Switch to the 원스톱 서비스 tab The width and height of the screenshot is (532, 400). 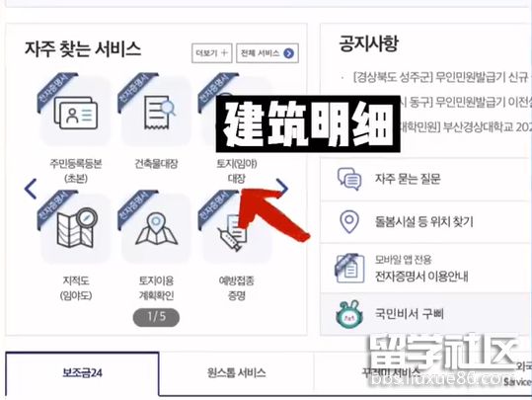[237, 373]
